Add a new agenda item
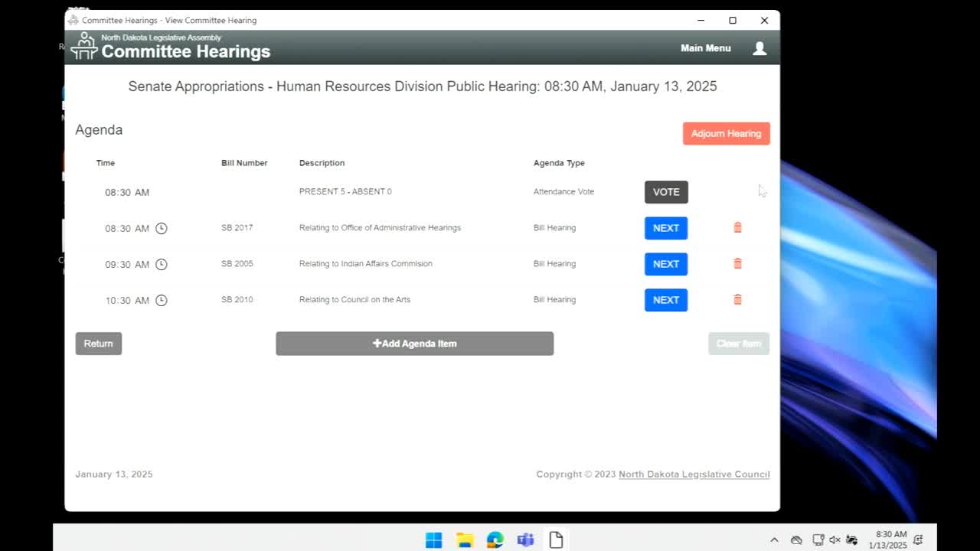 pyautogui.click(x=414, y=344)
